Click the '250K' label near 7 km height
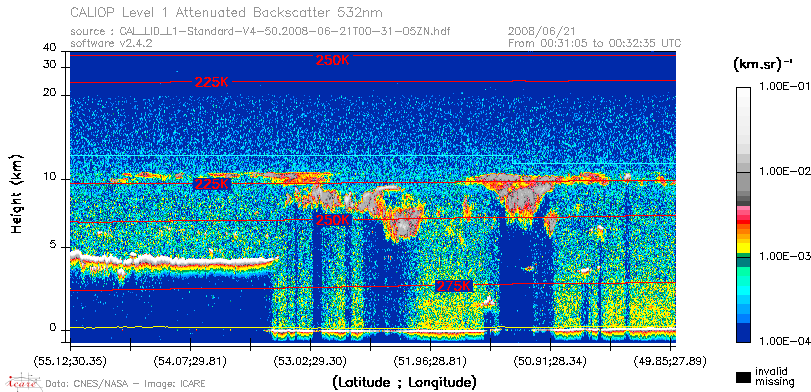 pos(333,220)
